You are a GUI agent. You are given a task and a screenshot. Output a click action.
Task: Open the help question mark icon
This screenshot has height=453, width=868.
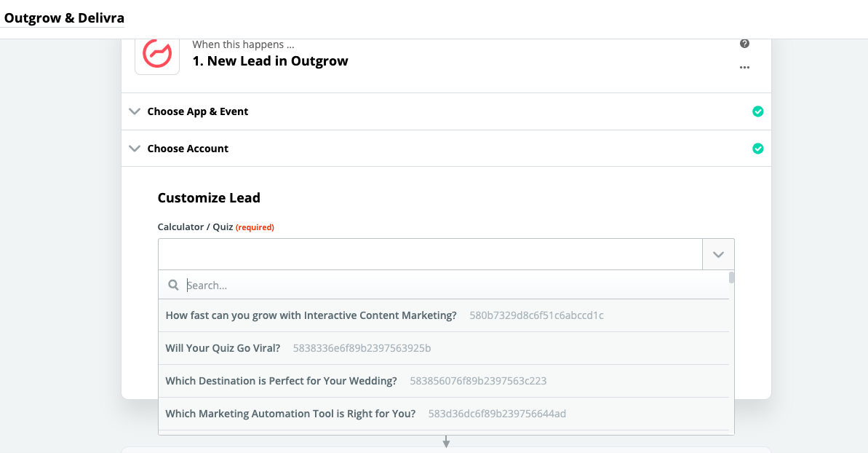(x=744, y=44)
